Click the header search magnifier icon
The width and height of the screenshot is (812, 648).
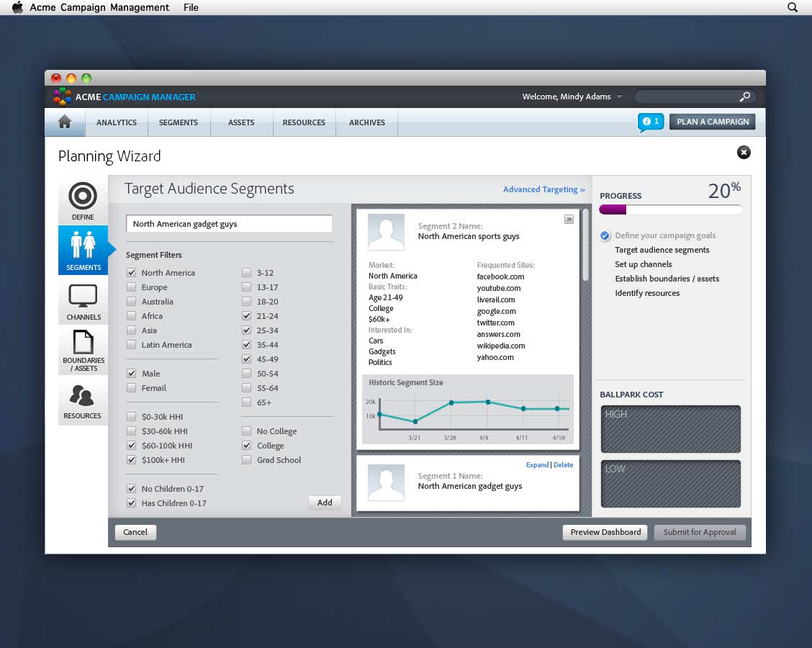[744, 96]
